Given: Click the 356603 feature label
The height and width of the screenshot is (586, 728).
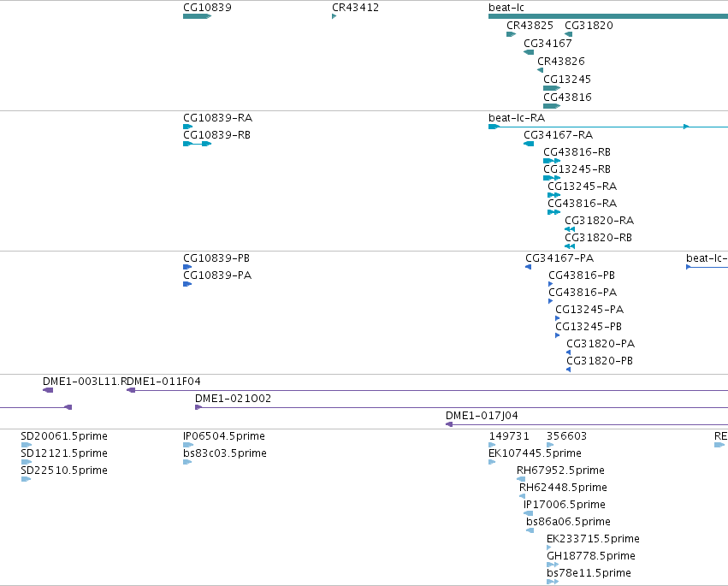Looking at the screenshot, I should [567, 436].
